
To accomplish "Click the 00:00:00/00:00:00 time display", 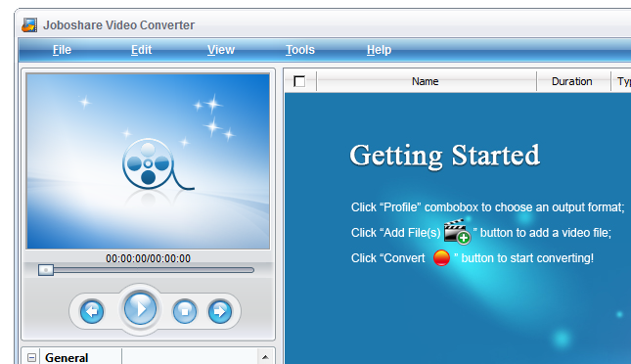I will pyautogui.click(x=148, y=258).
